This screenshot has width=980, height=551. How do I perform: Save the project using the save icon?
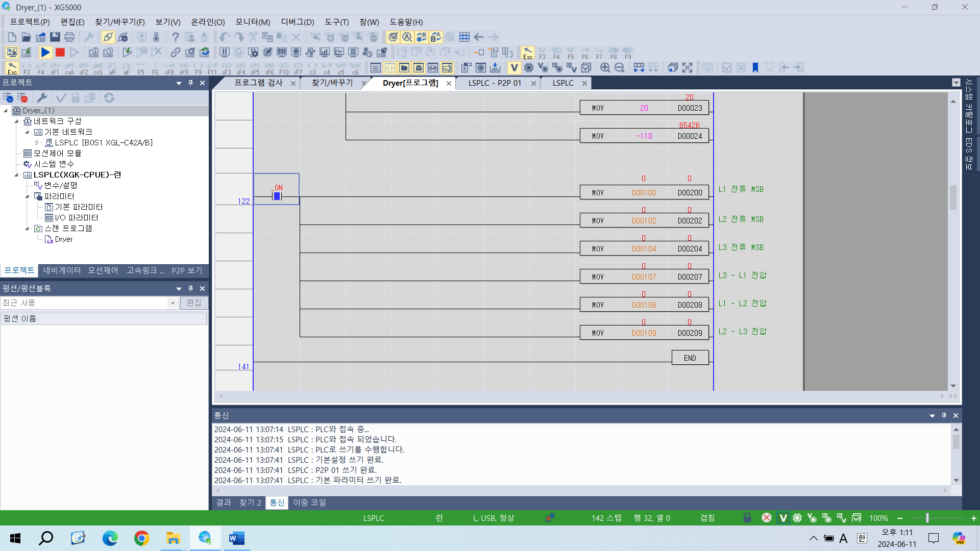55,37
